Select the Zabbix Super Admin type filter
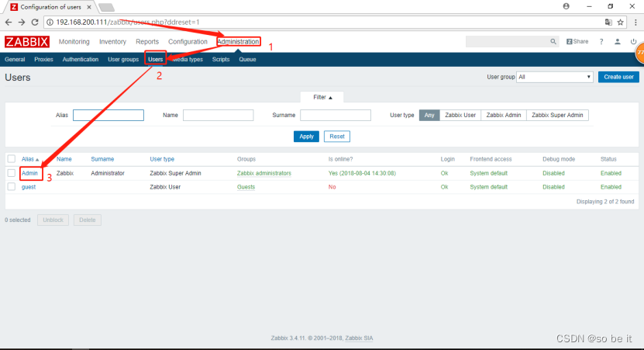644x350 pixels. 557,115
